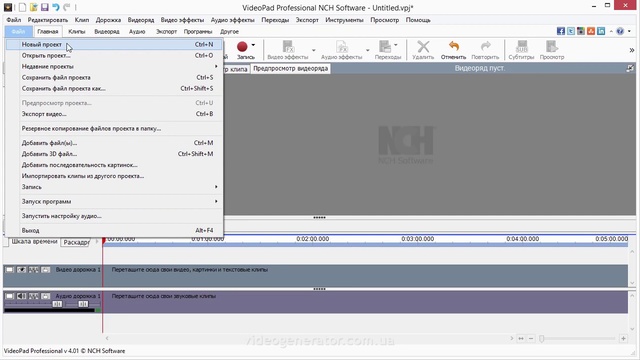The height and width of the screenshot is (360, 640).
Task: Click the red Запись record button
Action: point(242,47)
